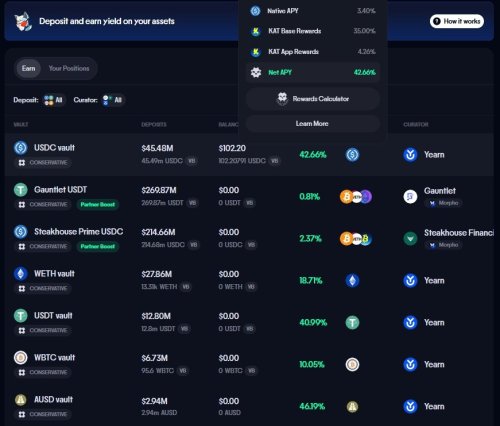Click the Tether reward icon beside 40.99%
Viewport: 500px width, 426px height.
tap(352, 323)
